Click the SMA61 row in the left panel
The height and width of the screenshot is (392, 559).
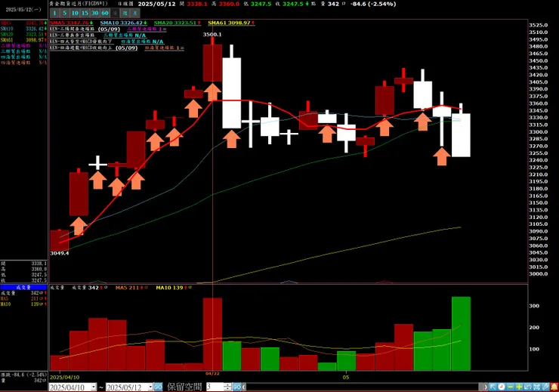tap(23, 40)
